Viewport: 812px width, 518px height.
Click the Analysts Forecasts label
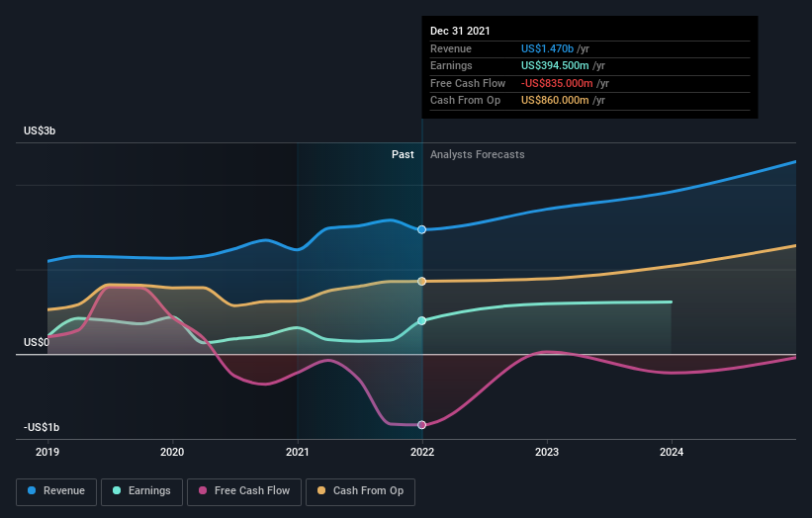[477, 155]
